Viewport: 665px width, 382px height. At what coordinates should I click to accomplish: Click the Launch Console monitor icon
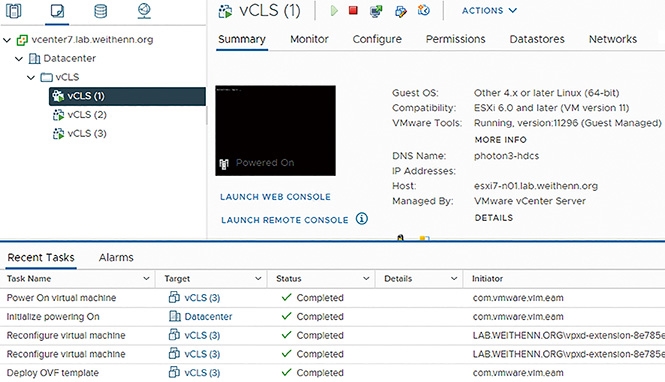[x=376, y=11]
